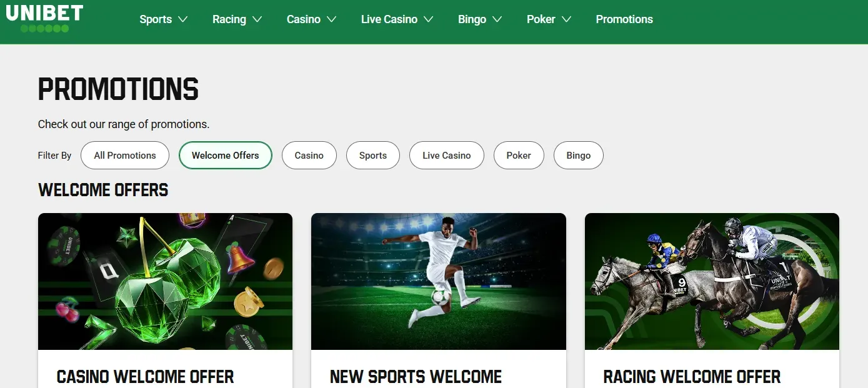Expand the Sports menu chevron
This screenshot has height=388, width=868.
pyautogui.click(x=183, y=19)
